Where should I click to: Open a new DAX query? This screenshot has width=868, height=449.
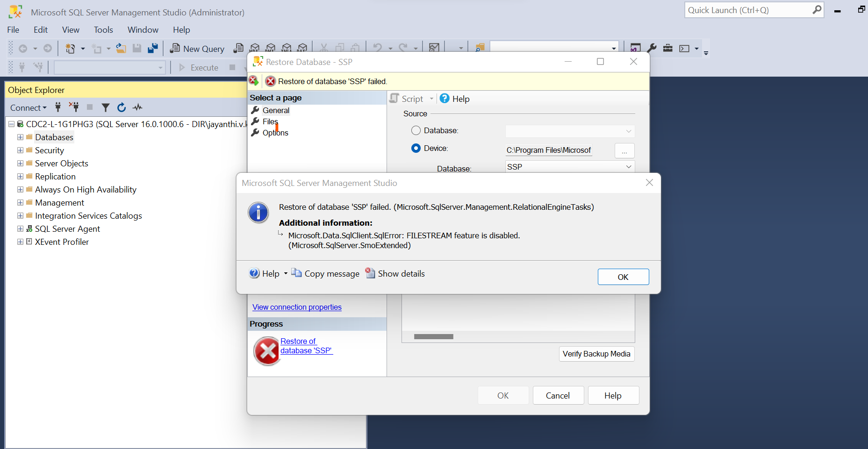pos(302,48)
